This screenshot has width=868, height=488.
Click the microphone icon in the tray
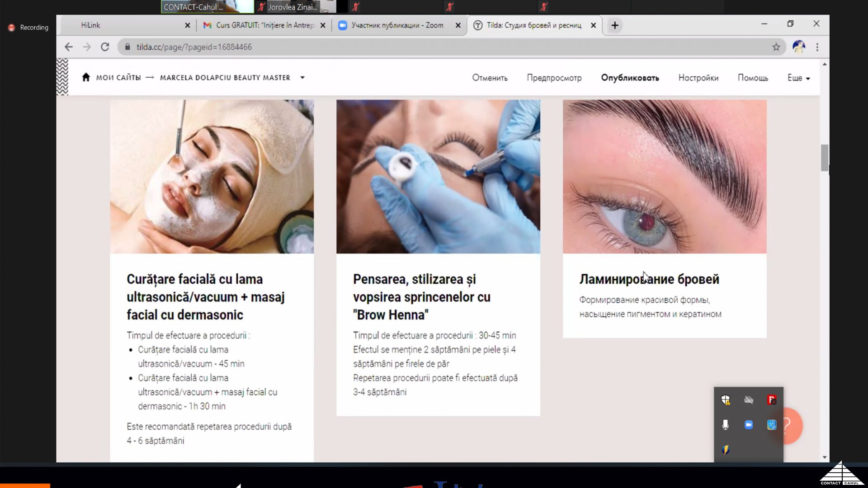[x=726, y=425]
